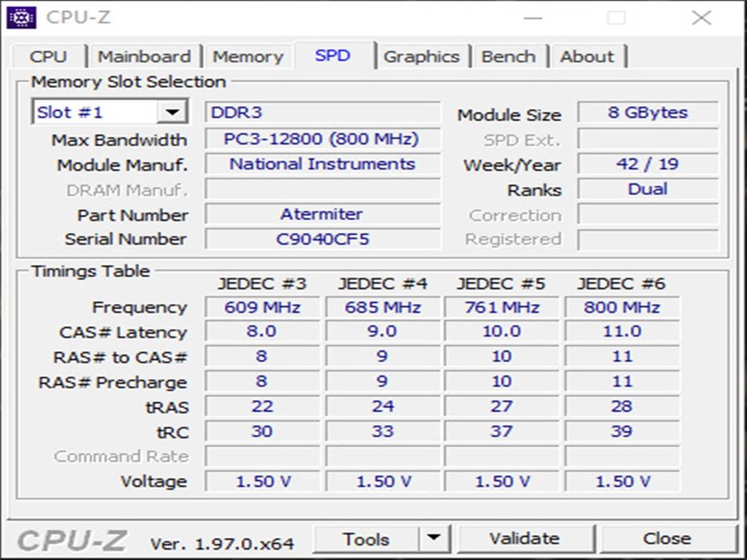Click the RAS# Precharge row label
The image size is (747, 560).
tap(113, 382)
